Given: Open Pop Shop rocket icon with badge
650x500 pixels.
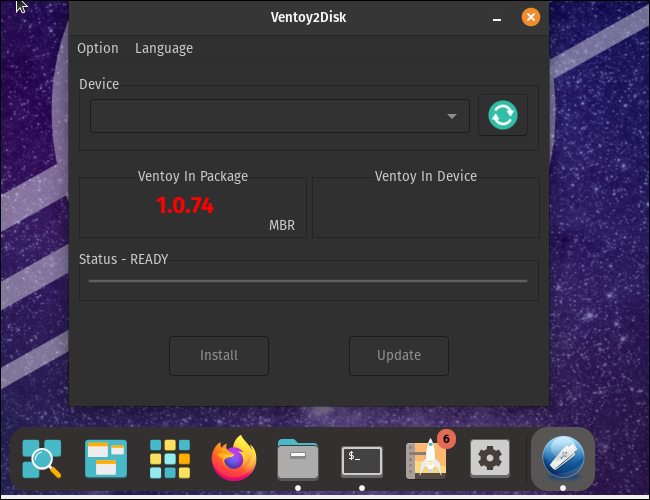Looking at the screenshot, I should (x=427, y=459).
